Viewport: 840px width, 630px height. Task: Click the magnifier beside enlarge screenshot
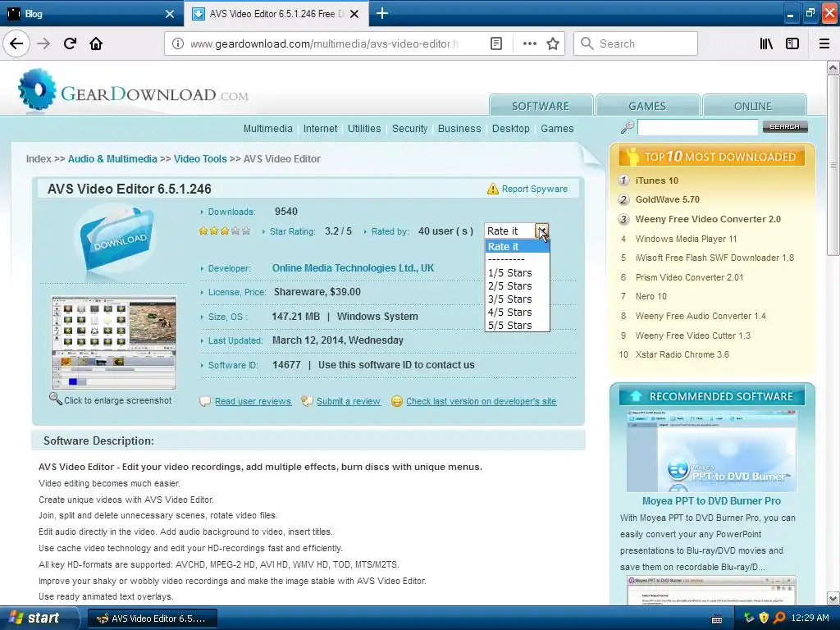[55, 399]
